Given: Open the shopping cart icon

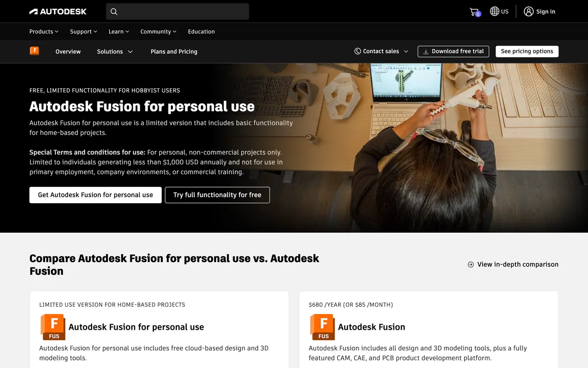Looking at the screenshot, I should click(x=474, y=12).
